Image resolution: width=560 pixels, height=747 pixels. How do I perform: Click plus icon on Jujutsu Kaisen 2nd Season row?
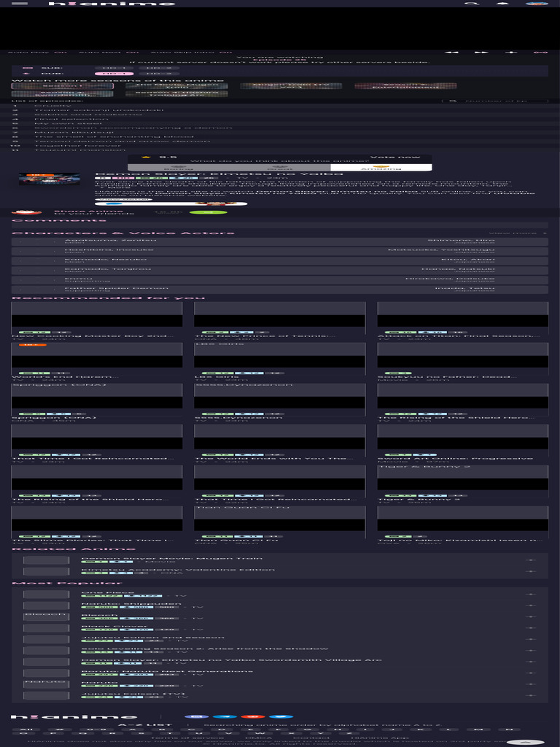coord(531,639)
